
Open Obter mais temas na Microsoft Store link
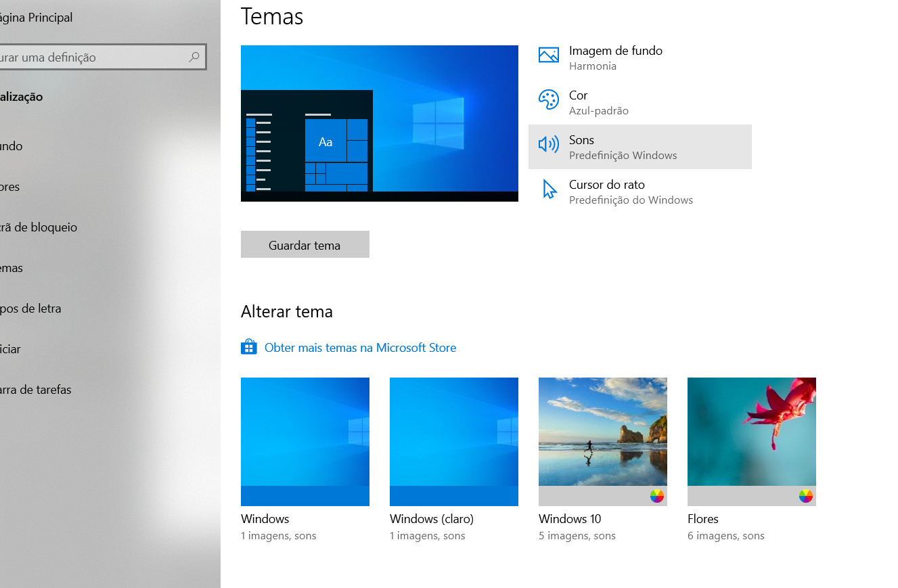tap(360, 347)
